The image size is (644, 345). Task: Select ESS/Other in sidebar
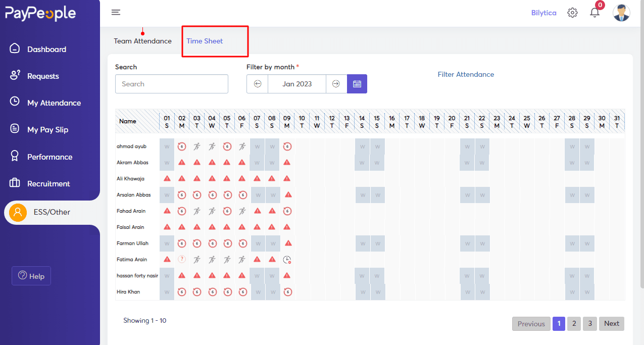52,212
